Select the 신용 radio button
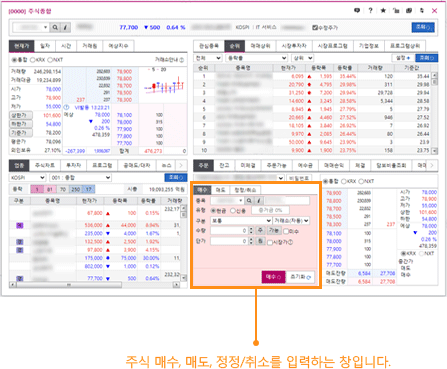 (x=233, y=211)
